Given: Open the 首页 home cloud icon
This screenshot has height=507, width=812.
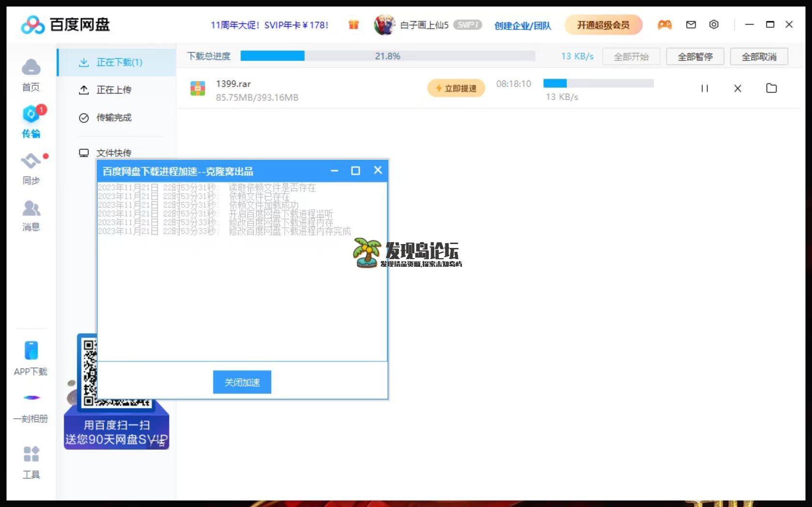Looking at the screenshot, I should [x=31, y=67].
